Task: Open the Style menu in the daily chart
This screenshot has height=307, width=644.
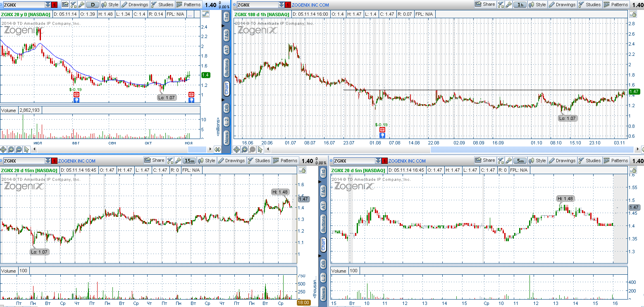Action: point(110,5)
